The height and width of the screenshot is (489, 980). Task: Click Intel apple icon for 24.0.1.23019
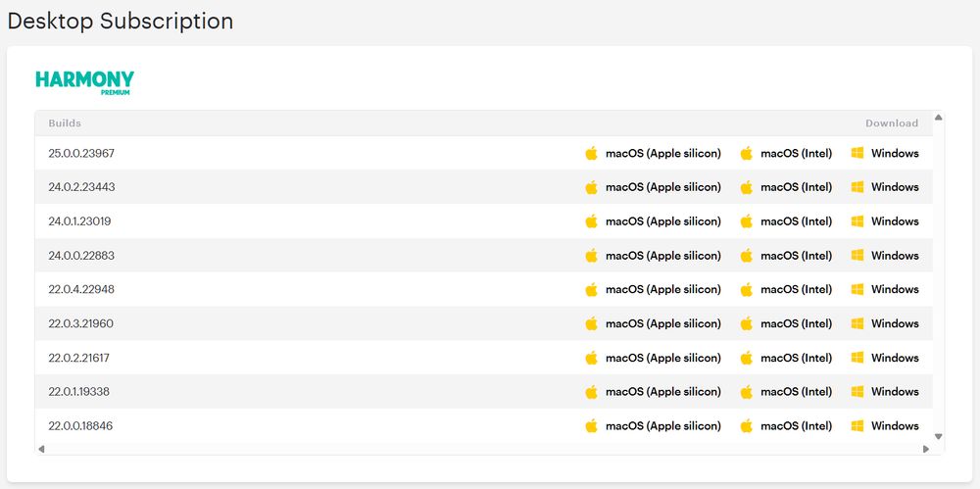(x=746, y=221)
